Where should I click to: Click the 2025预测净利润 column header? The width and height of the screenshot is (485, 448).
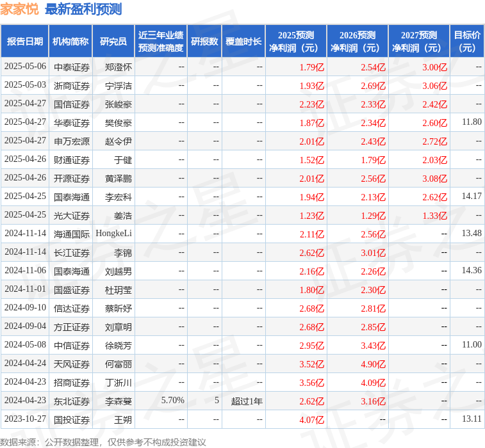tap(296, 42)
